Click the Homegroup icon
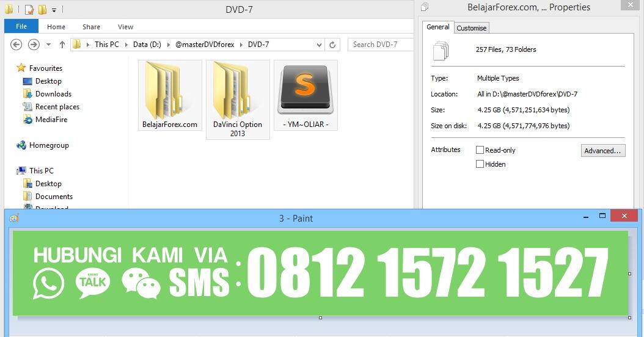 pos(21,145)
